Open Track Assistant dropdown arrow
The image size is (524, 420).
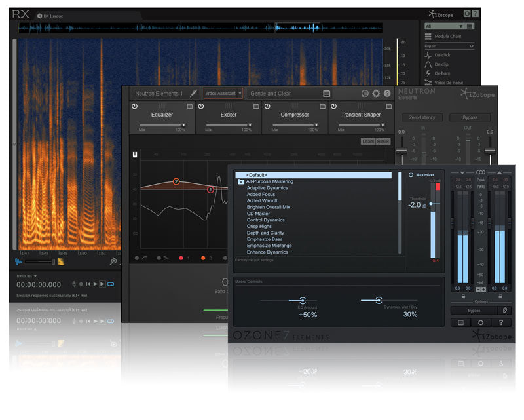pyautogui.click(x=240, y=94)
